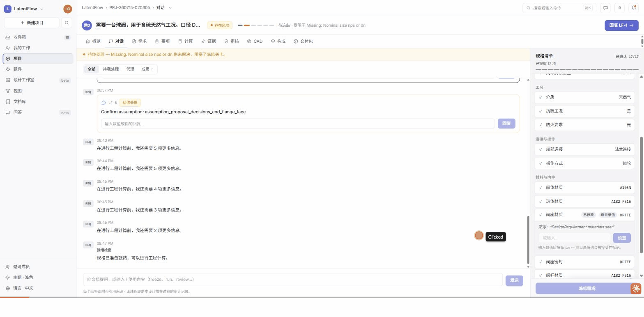Open 问答 beta in the sidebar
The width and height of the screenshot is (644, 317).
point(38,112)
